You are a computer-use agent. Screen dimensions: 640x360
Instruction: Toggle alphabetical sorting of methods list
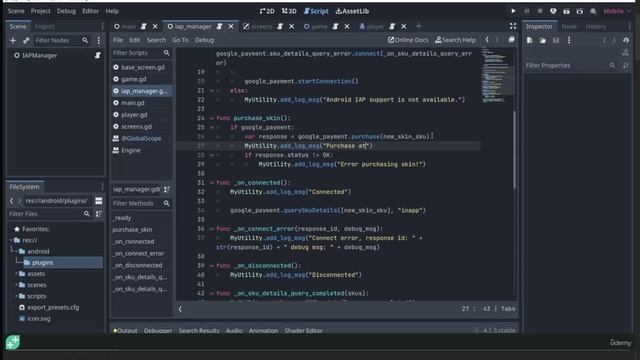click(167, 189)
